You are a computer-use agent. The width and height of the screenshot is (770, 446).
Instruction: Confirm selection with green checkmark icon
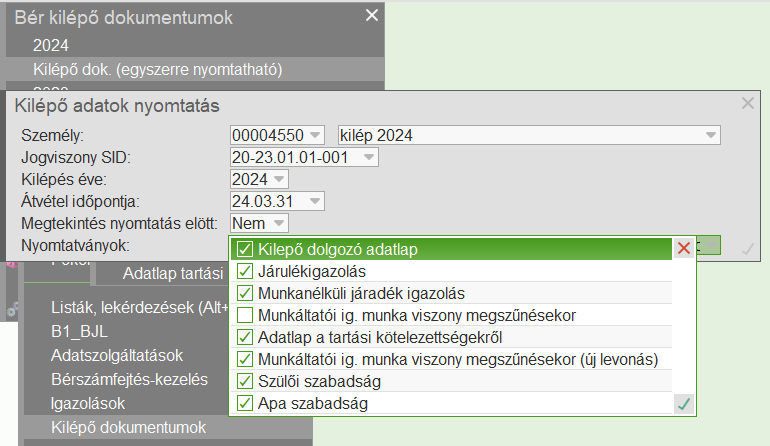tap(683, 404)
